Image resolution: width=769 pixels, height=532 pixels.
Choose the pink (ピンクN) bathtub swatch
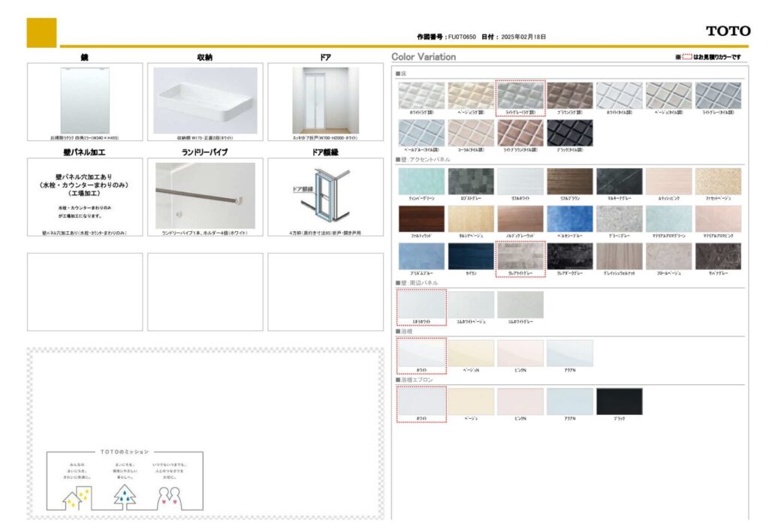pyautogui.click(x=520, y=353)
